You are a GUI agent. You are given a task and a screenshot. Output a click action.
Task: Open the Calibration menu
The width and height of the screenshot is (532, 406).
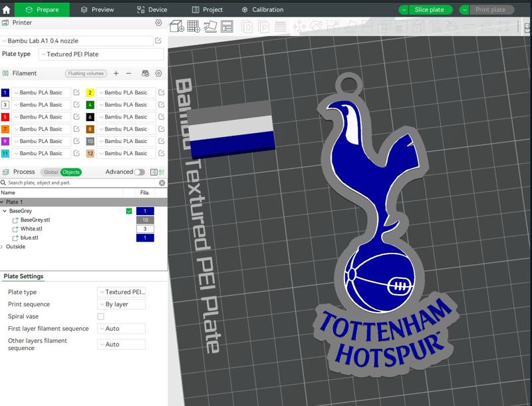coord(265,9)
